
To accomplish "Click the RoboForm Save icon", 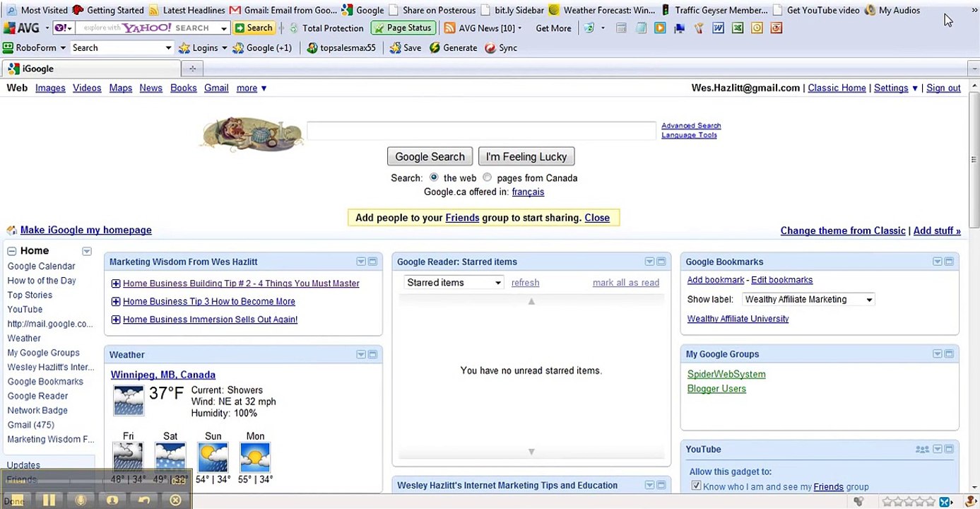I will tap(406, 48).
